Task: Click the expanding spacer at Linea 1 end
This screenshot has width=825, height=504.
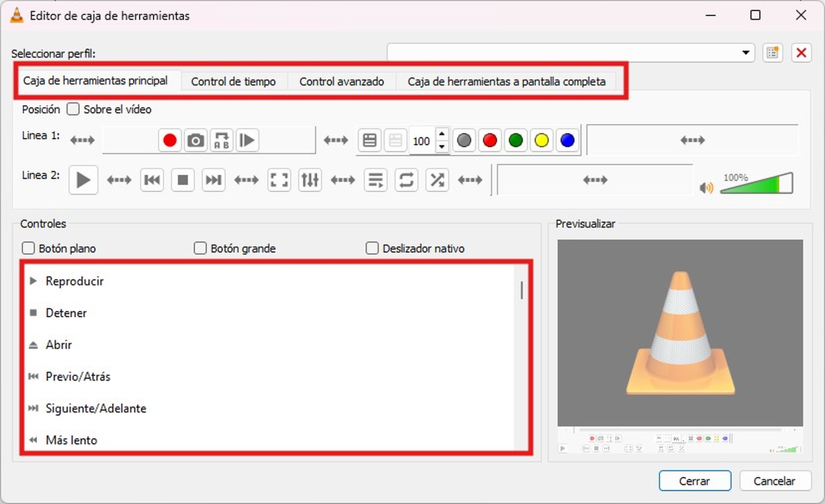Action: pos(693,140)
